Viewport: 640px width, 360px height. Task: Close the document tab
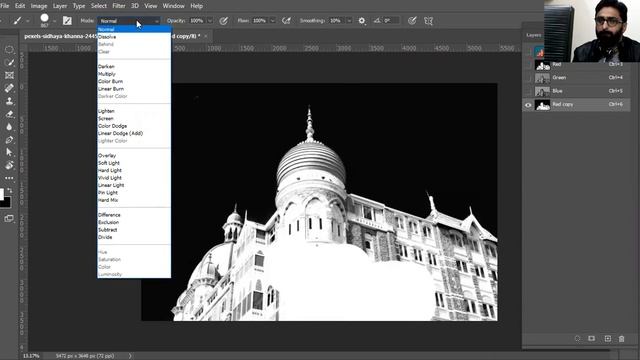point(206,36)
